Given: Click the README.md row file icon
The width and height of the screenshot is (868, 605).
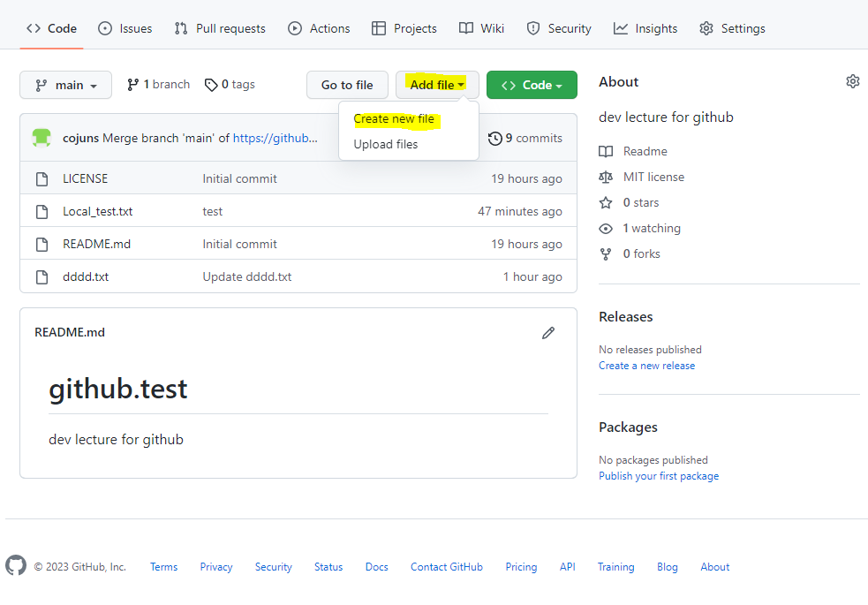Looking at the screenshot, I should 42,244.
